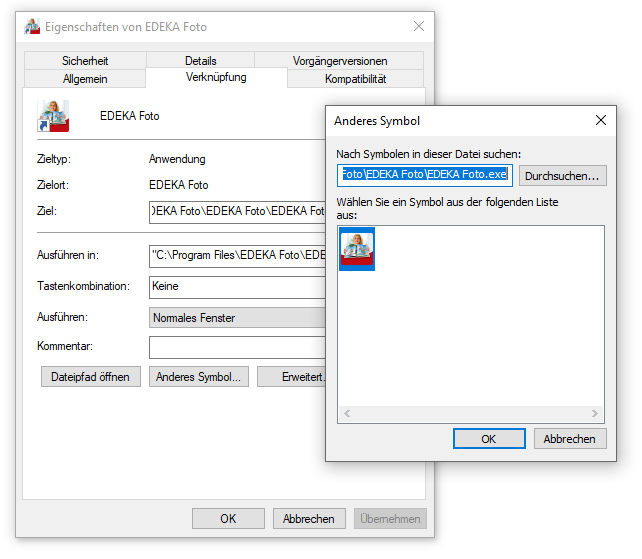Viewport: 642px width, 559px height.
Task: Click the right scroll arrow in symbol list
Action: 595,413
